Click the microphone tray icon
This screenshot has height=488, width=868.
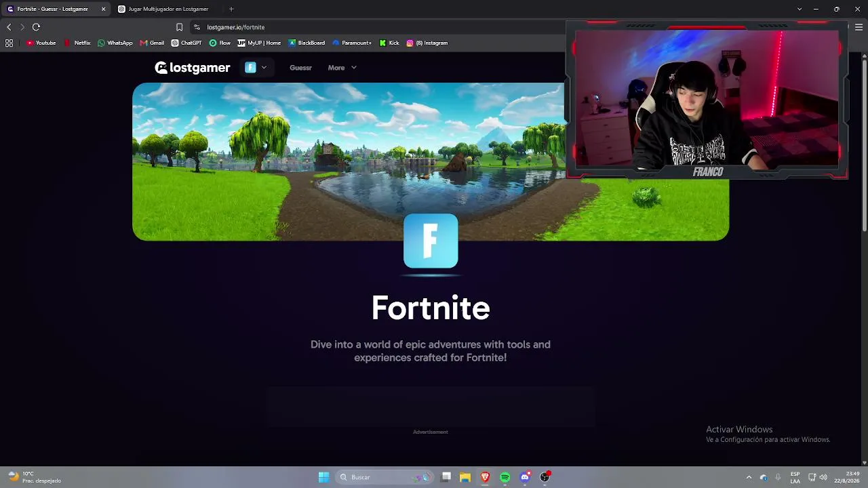pyautogui.click(x=778, y=477)
